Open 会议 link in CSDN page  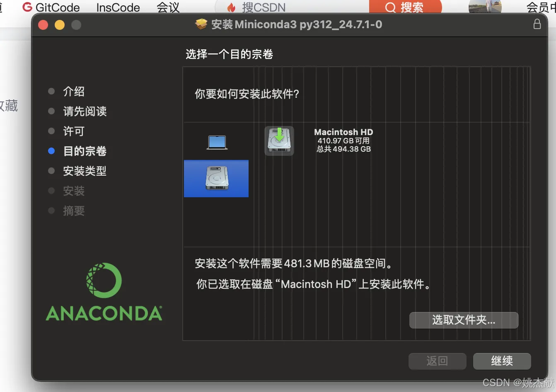(x=168, y=7)
